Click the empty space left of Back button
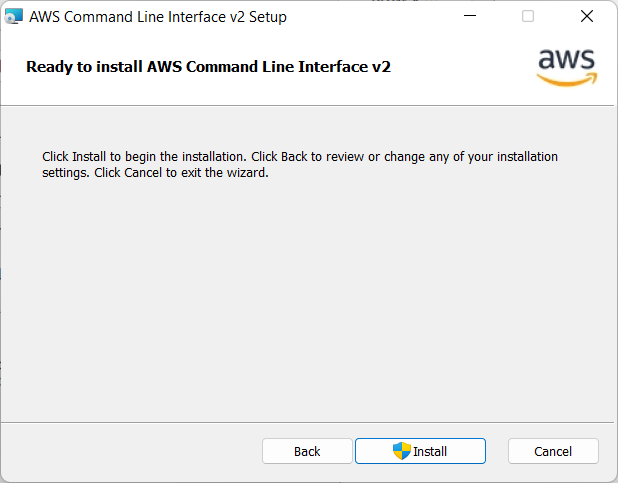The width and height of the screenshot is (618, 483). (x=130, y=451)
